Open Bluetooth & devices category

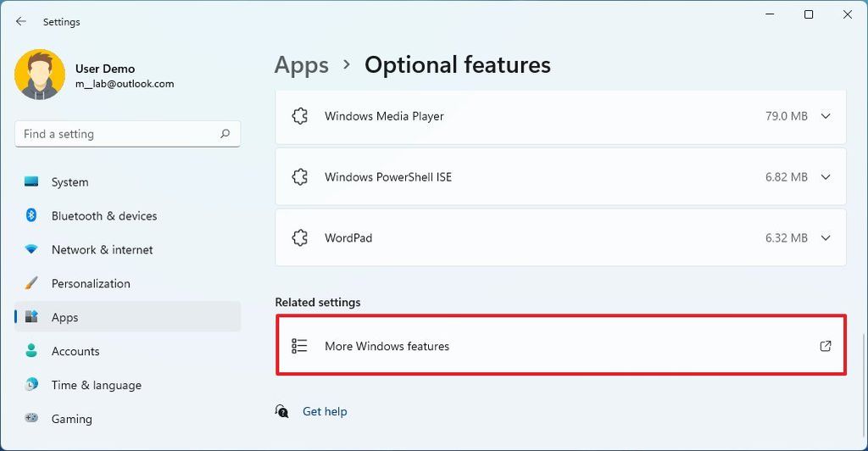click(x=127, y=216)
